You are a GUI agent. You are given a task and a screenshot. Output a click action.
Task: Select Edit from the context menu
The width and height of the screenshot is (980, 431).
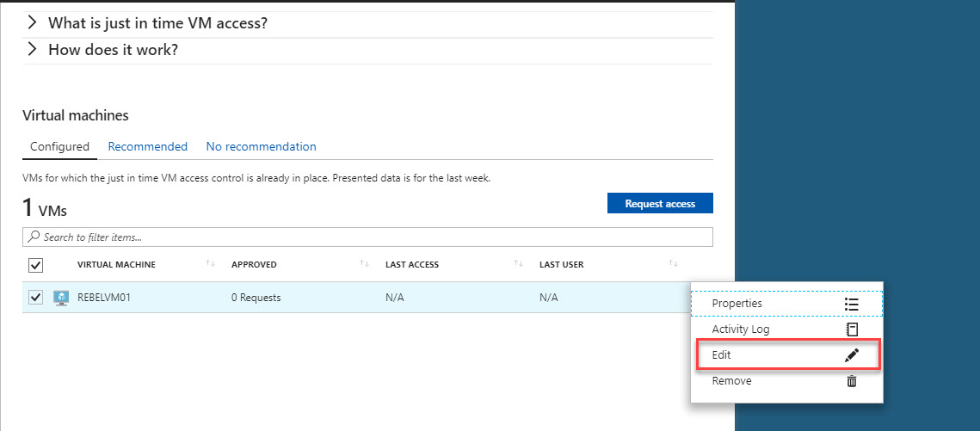786,354
